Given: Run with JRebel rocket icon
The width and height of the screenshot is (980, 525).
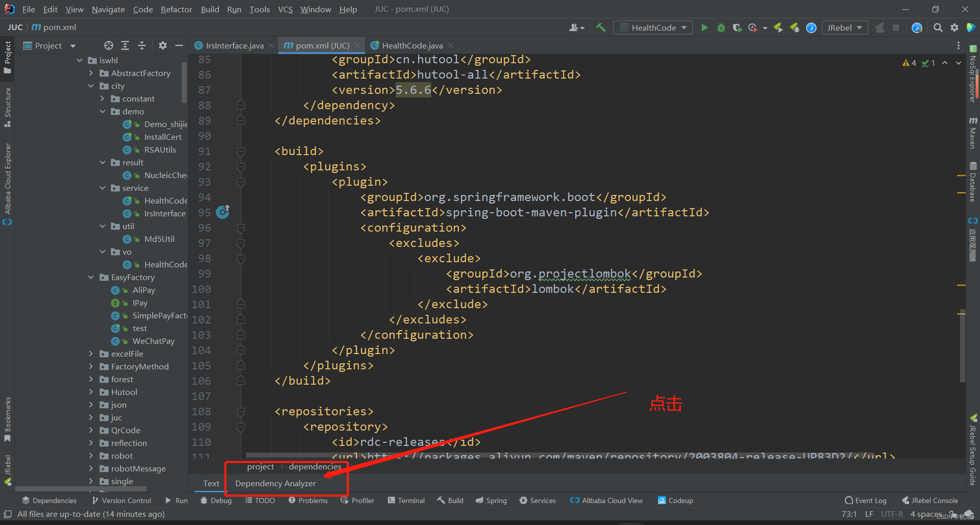Looking at the screenshot, I should tap(778, 28).
